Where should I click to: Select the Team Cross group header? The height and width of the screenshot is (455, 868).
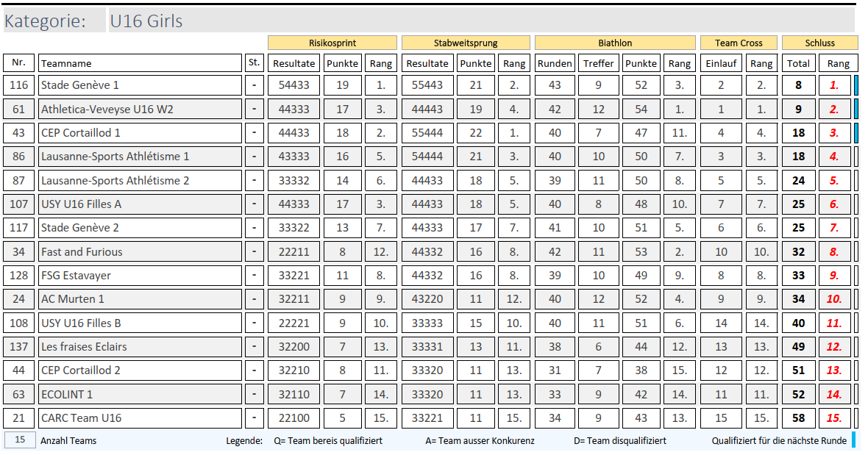pos(739,43)
